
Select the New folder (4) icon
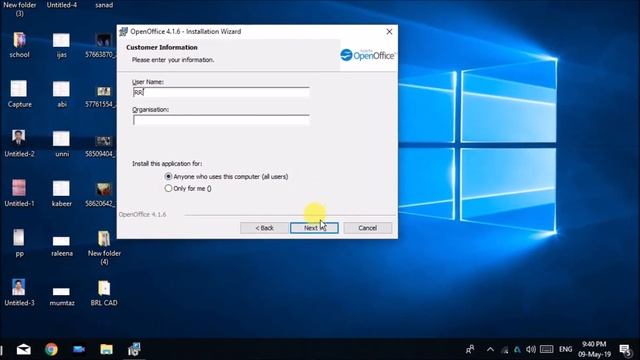pos(104,248)
